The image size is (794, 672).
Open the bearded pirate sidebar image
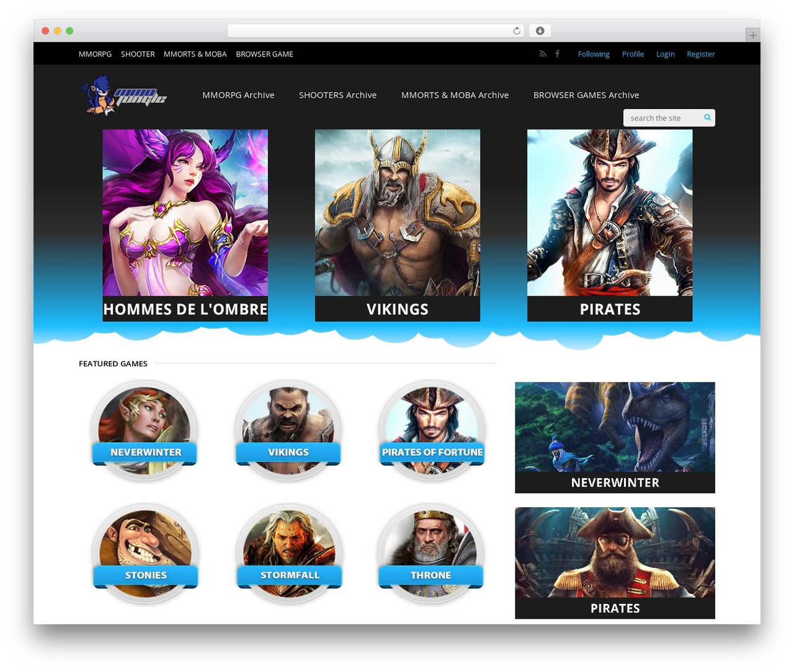615,552
